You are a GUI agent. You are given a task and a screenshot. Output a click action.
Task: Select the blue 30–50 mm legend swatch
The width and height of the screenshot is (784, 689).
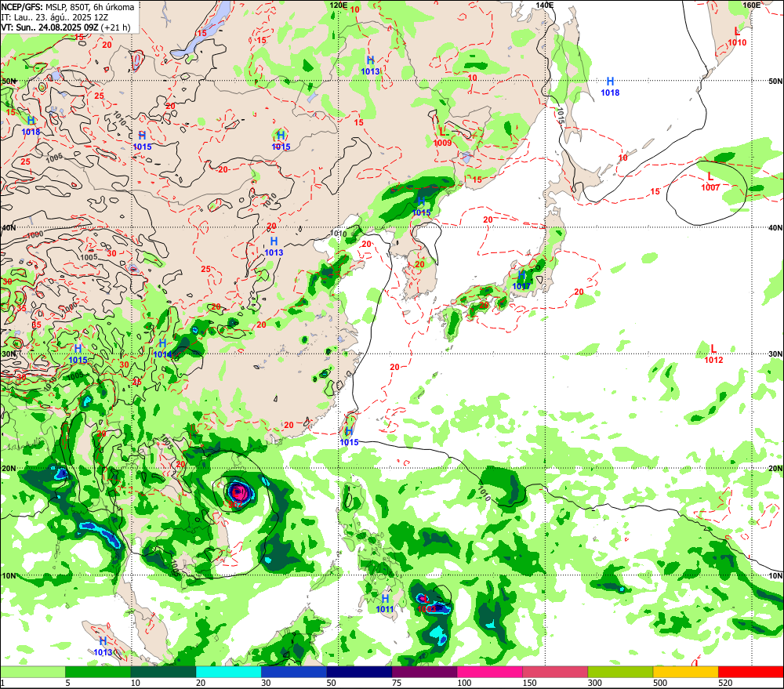pyautogui.click(x=293, y=672)
